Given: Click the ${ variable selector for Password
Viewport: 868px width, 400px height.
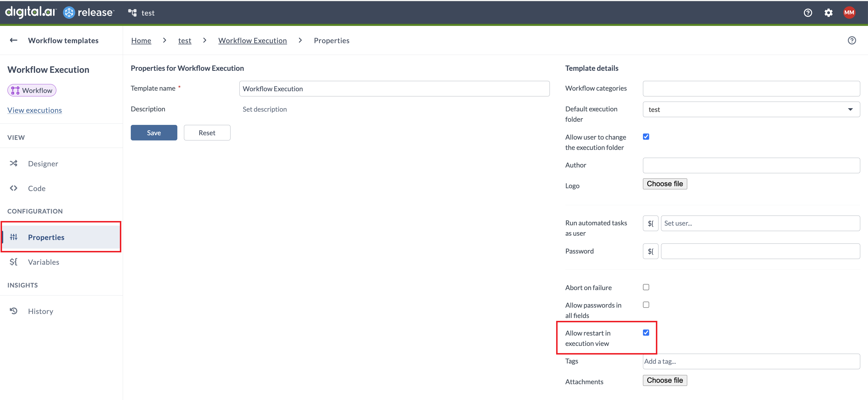Looking at the screenshot, I should tap(650, 251).
